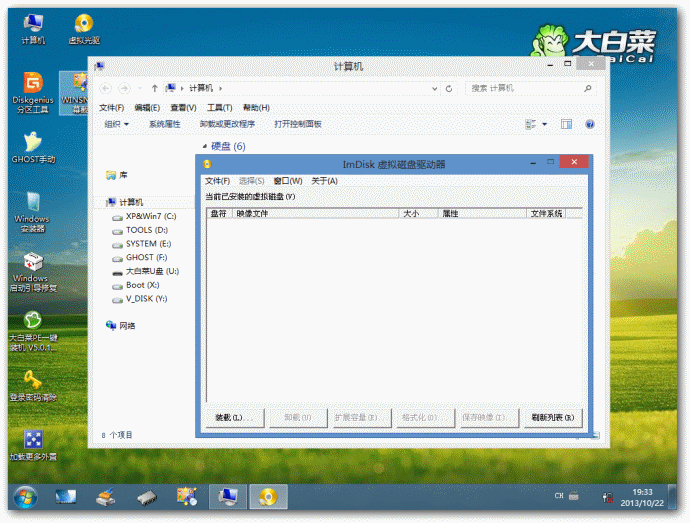Click the network tray icon
This screenshot has width=690, height=523.
[608, 497]
